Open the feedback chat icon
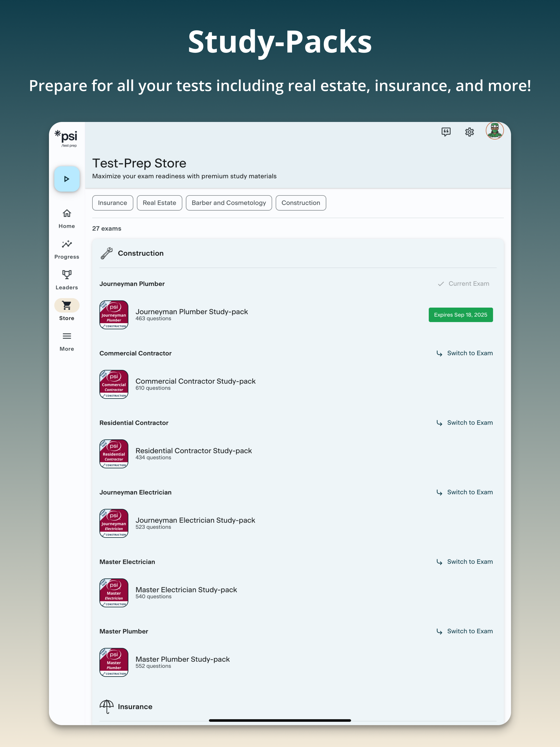 click(446, 132)
